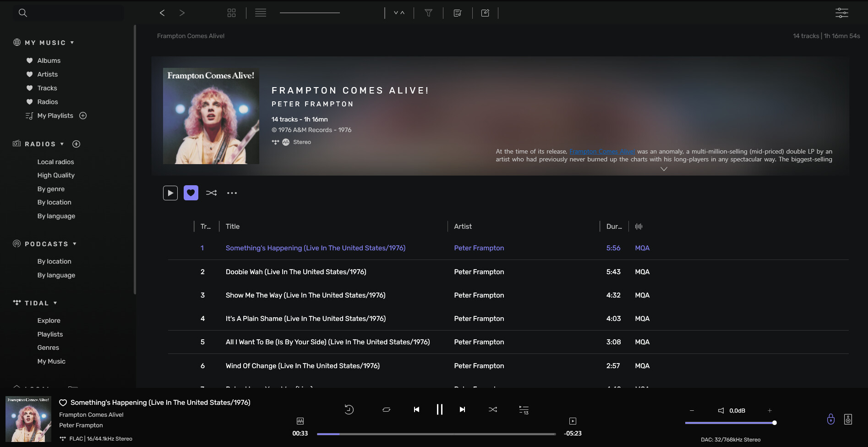The image size is (868, 447).
Task: Open the play queue icon
Action: point(524,410)
